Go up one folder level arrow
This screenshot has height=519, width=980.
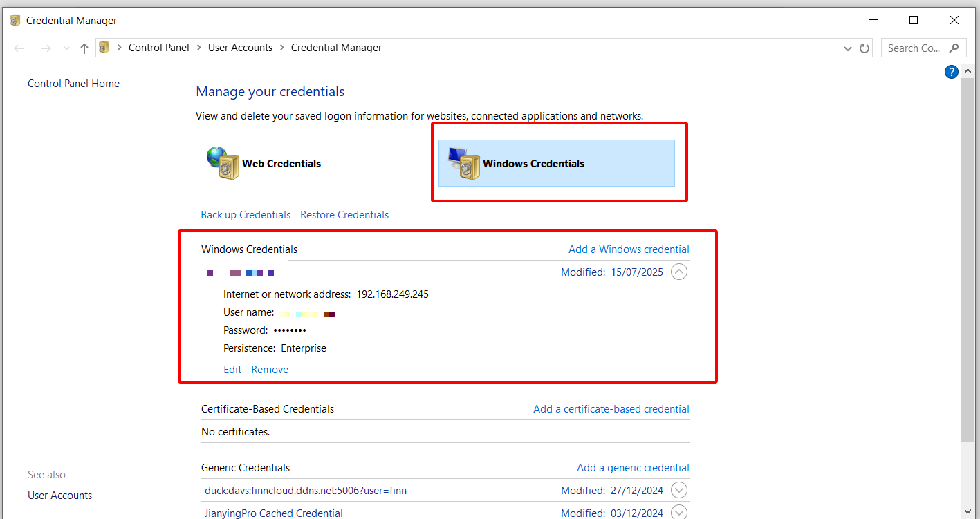coord(84,48)
